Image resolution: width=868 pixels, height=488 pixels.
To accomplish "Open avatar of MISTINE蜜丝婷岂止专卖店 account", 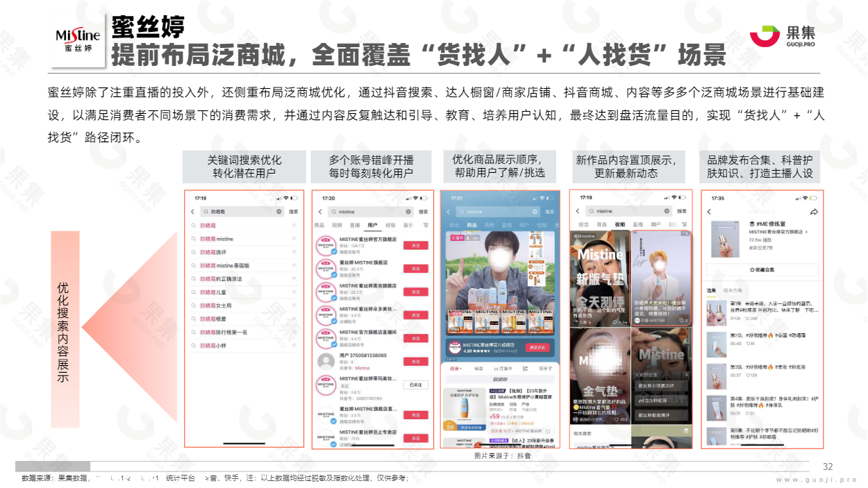I will 326,438.
